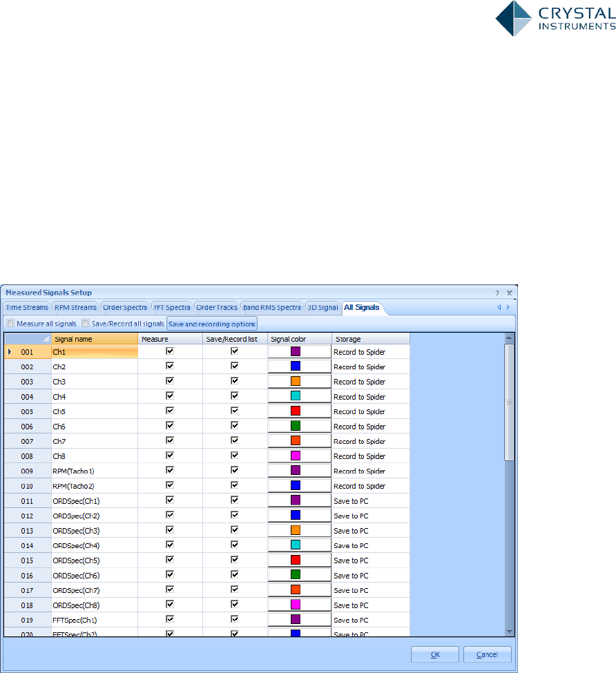Click Save to PC storage for ORDSpec(Ch6)
Screen dimensions: 616x673
[371, 576]
